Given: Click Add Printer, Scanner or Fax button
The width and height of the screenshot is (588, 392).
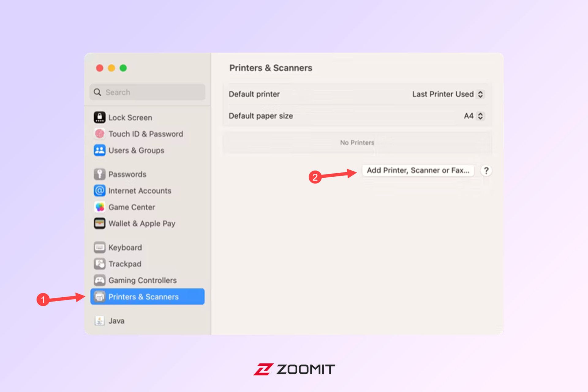Looking at the screenshot, I should (x=418, y=170).
